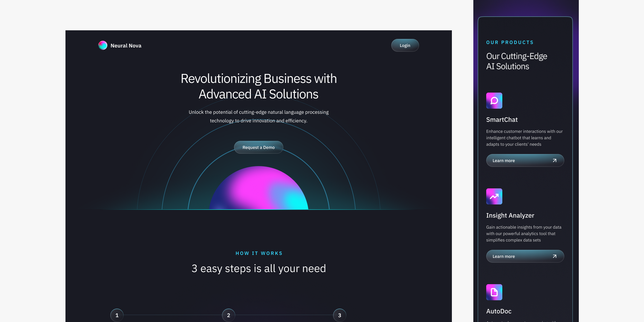Select step 1 circle in the timeline
This screenshot has height=322, width=644.
tap(117, 315)
